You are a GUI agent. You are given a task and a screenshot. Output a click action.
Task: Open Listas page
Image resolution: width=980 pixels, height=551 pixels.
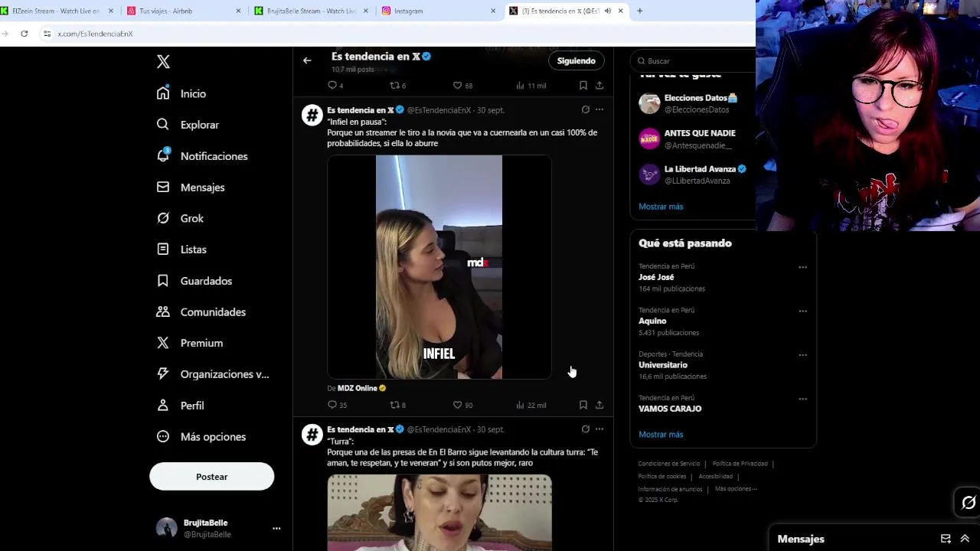181,249
